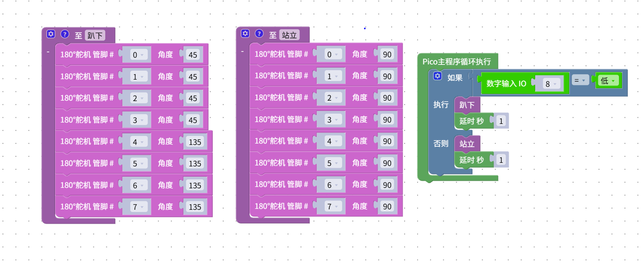644x263 pixels.
Task: Edit the angle 90 for pin 0 in 站立
Action: 387,55
